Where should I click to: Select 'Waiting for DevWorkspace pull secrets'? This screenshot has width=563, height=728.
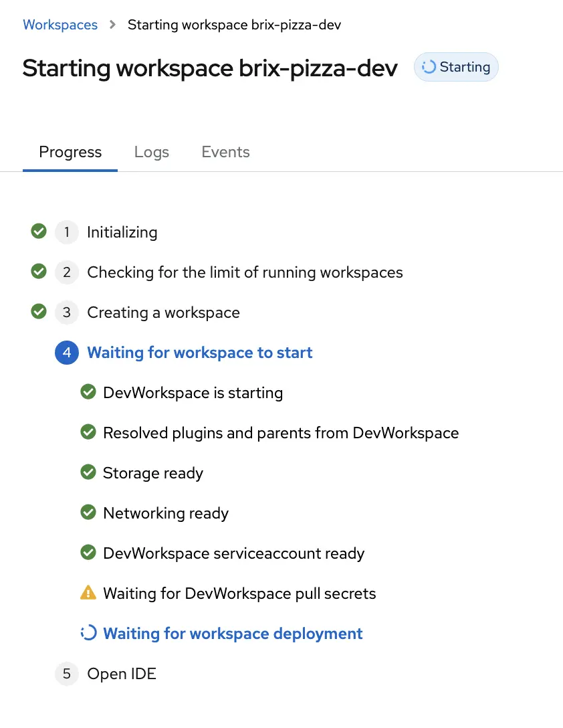pos(239,594)
